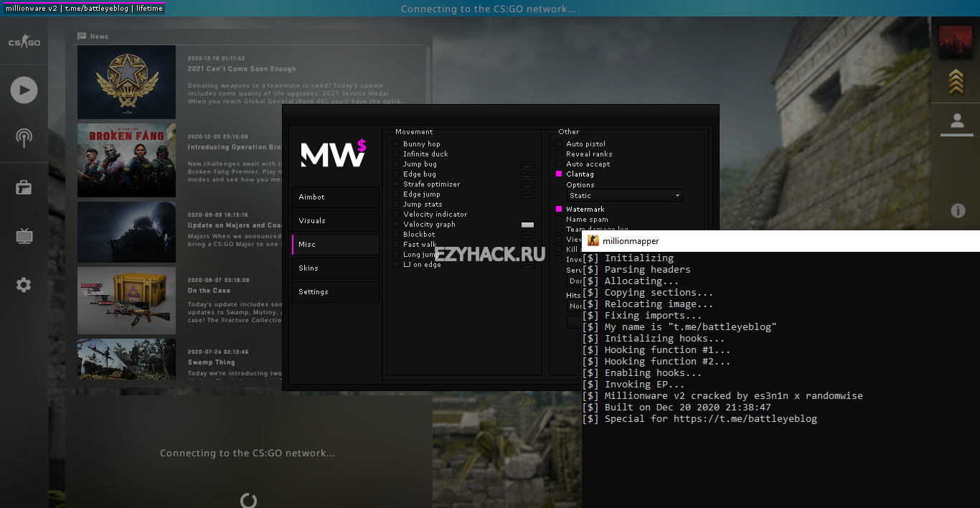Open CS:GO settings gear icon

coord(24,285)
